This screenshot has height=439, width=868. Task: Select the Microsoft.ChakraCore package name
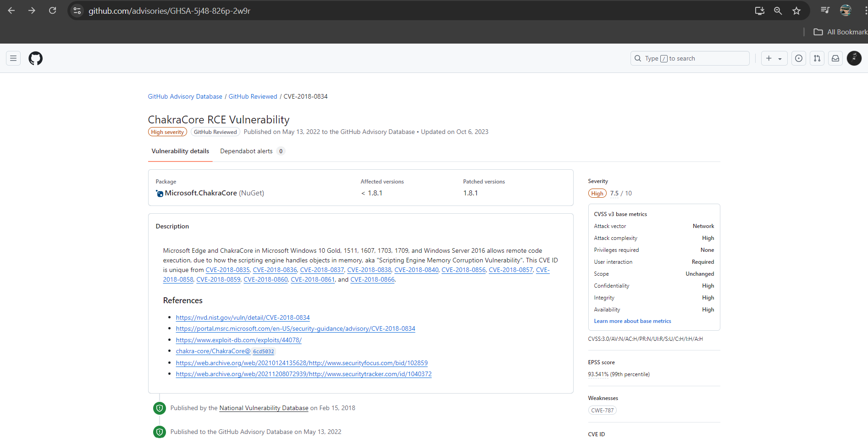pyautogui.click(x=201, y=193)
